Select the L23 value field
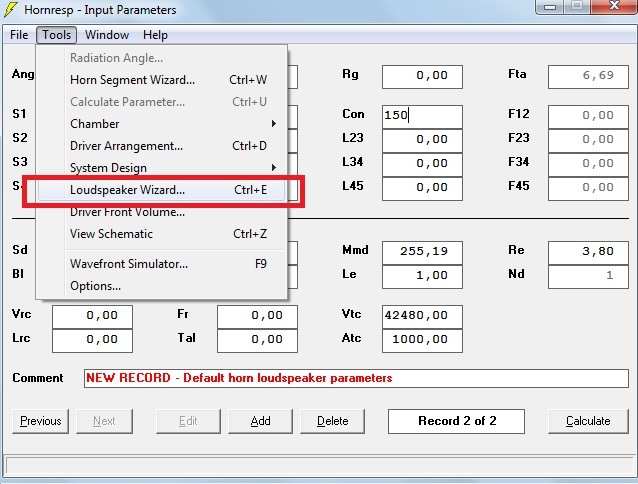The image size is (638, 484). click(x=422, y=141)
